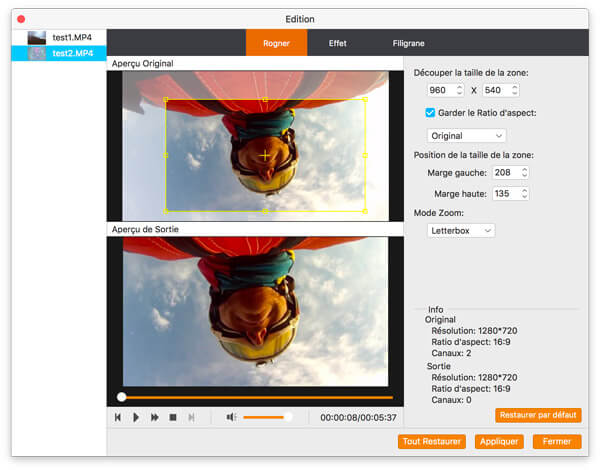Click Restaurer par défaut button
600x470 pixels.
pos(538,415)
